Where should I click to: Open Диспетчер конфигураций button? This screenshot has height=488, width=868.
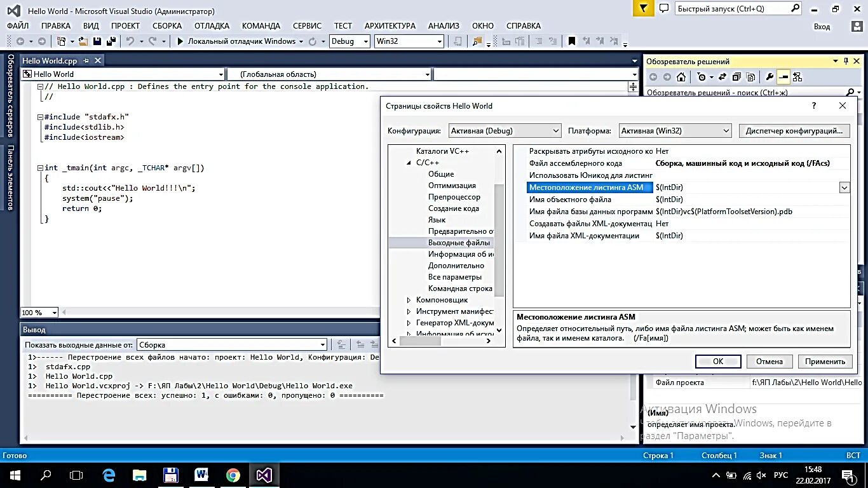tap(794, 131)
